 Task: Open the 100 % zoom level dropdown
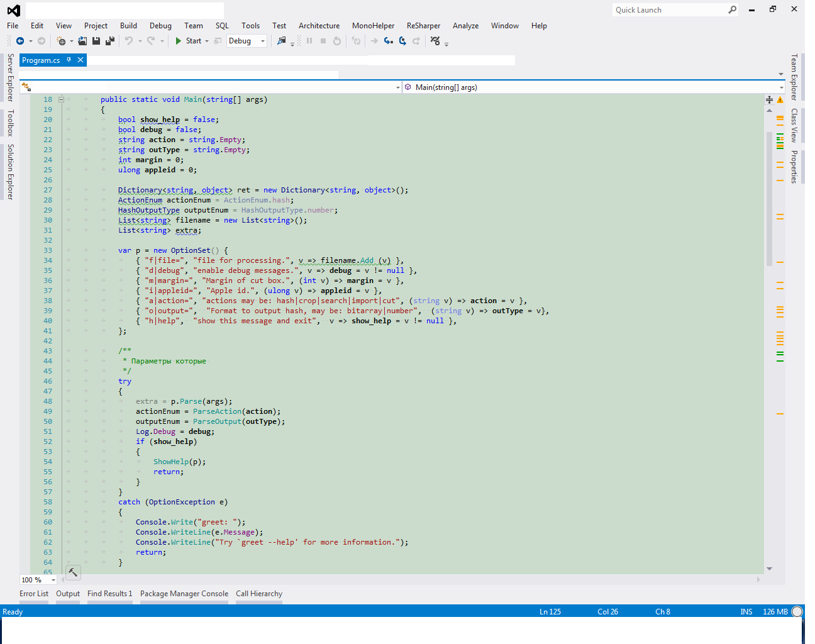(53, 580)
